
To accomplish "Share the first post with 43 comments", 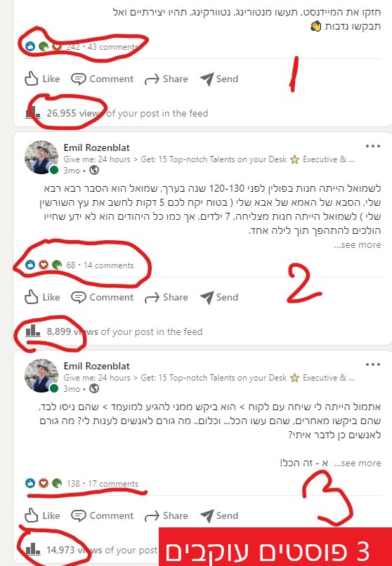I will click(x=166, y=79).
